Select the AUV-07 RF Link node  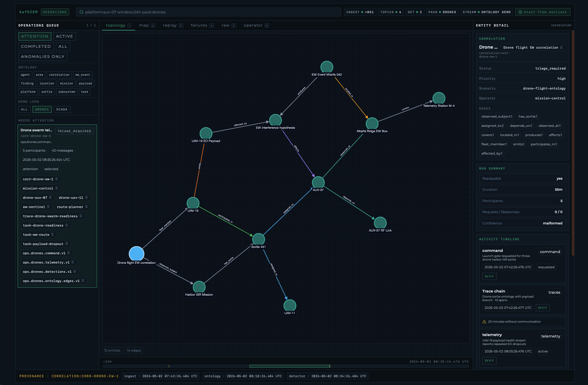coord(380,223)
